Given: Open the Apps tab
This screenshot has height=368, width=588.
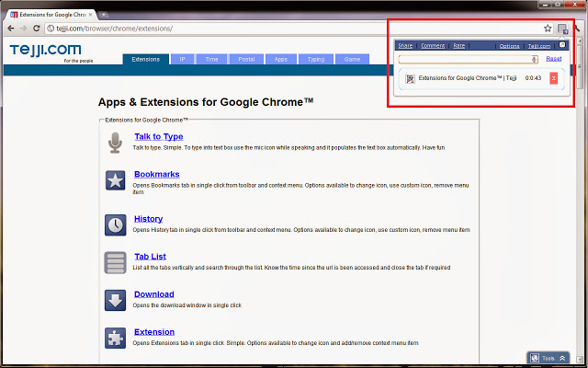Looking at the screenshot, I should click(x=281, y=59).
